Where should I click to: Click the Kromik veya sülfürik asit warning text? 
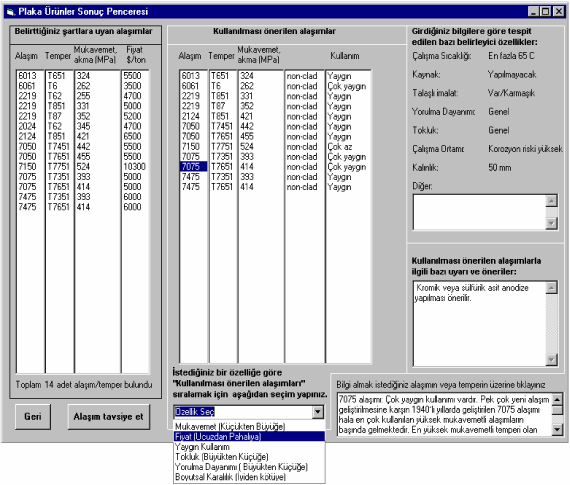pos(471,293)
